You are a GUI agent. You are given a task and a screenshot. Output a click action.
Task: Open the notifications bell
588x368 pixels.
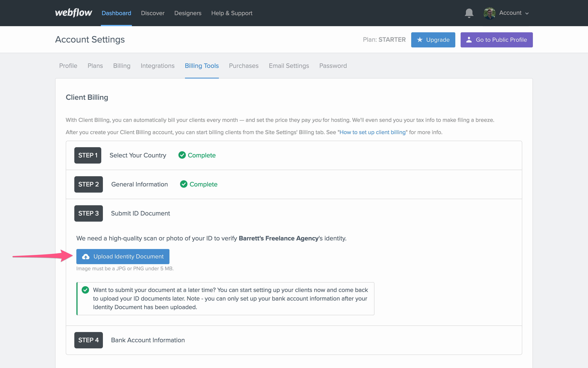click(x=469, y=13)
